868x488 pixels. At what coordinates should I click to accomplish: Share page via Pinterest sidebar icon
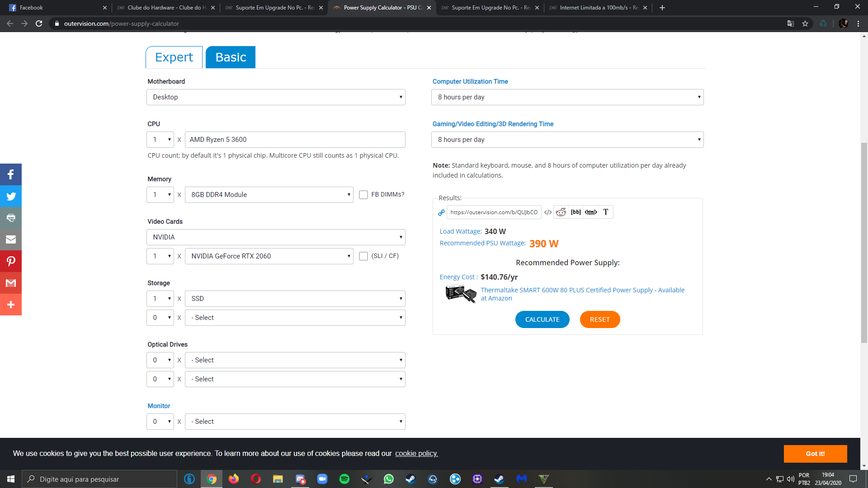pos(11,261)
